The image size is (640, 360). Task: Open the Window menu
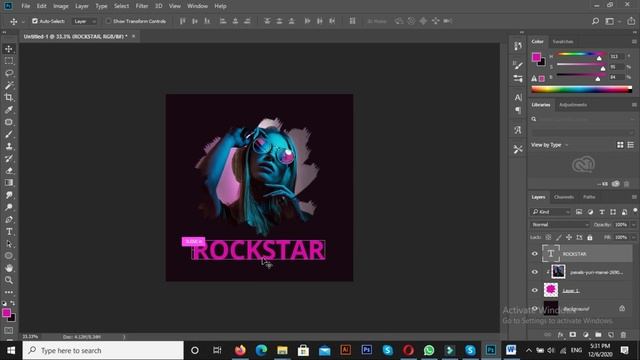click(x=198, y=6)
